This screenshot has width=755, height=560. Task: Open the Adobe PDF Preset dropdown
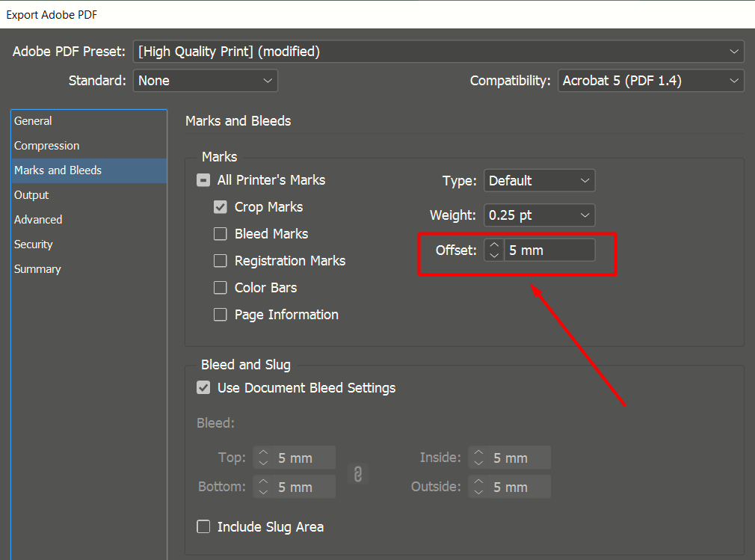point(439,52)
